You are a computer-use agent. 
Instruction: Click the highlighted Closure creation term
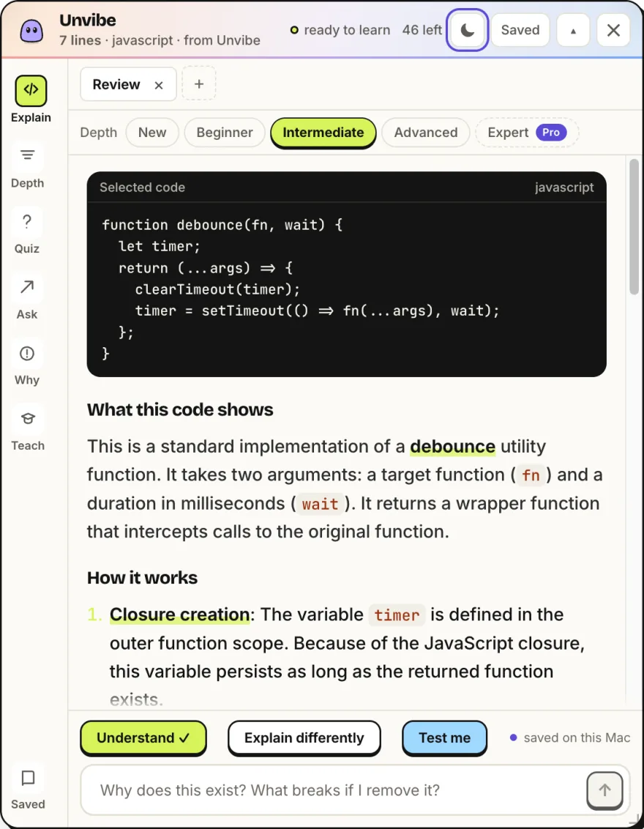click(179, 614)
